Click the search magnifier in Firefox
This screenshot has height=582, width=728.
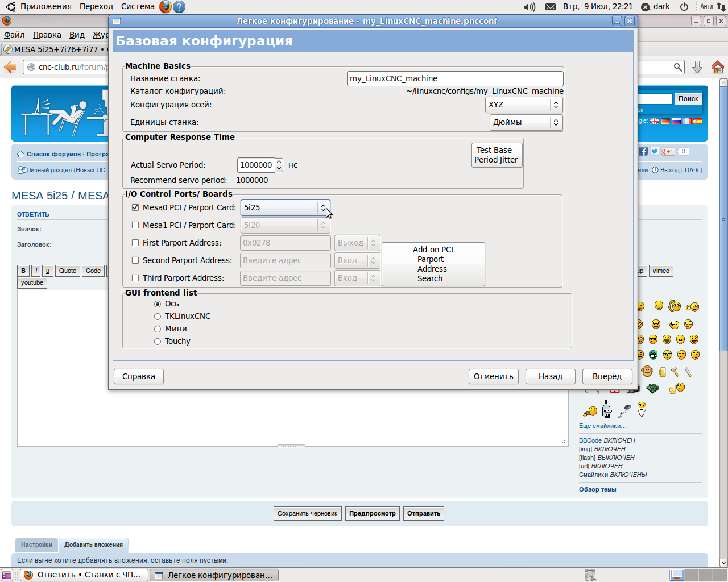(x=677, y=67)
